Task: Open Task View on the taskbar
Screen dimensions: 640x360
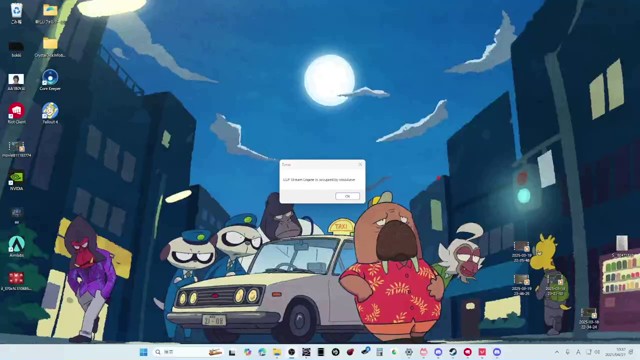Action: pos(232,352)
